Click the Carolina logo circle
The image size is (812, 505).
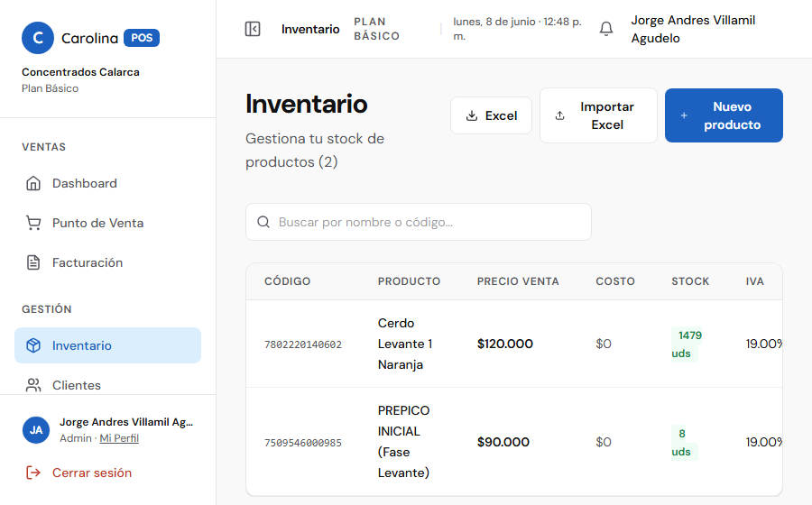tap(38, 38)
